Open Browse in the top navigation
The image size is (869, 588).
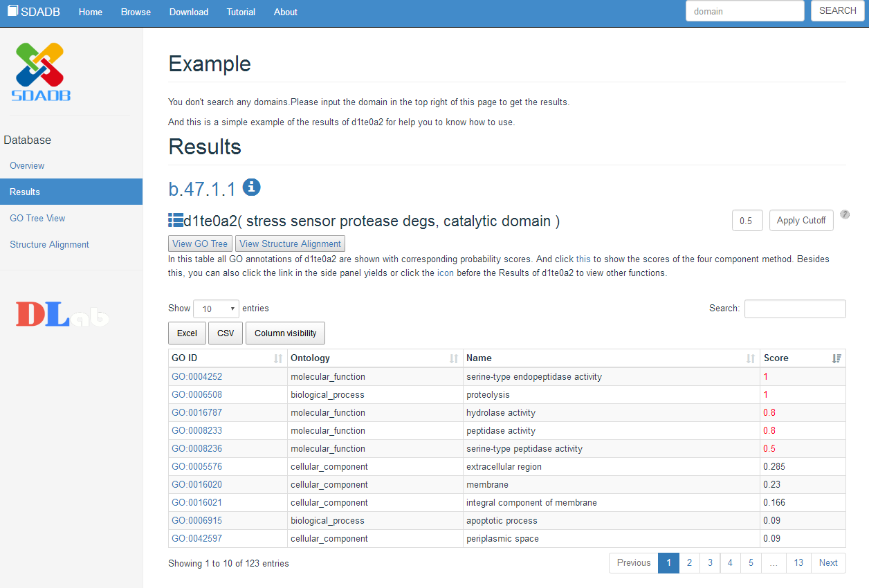click(136, 12)
